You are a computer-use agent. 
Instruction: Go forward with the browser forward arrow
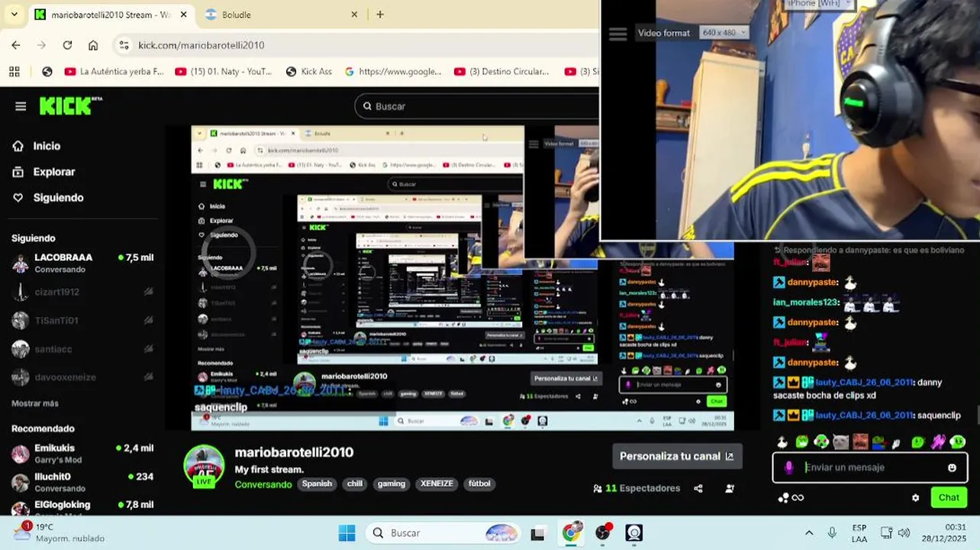[x=41, y=45]
